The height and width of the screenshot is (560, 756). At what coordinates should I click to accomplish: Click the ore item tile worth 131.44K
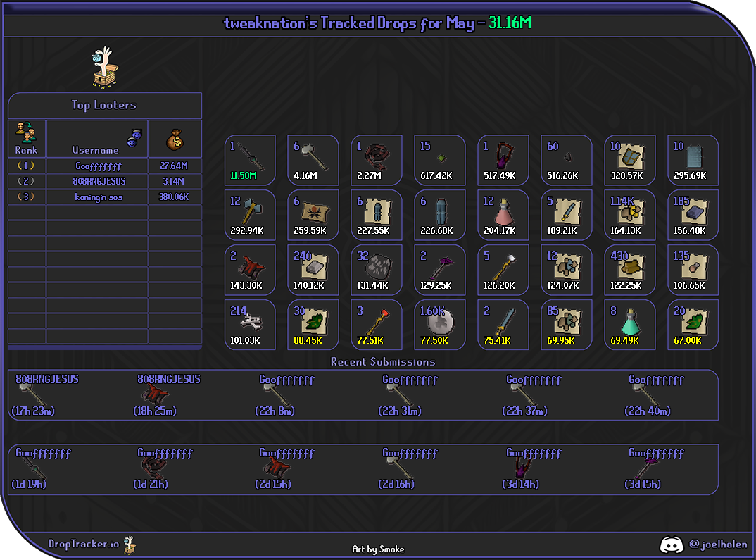pos(376,270)
